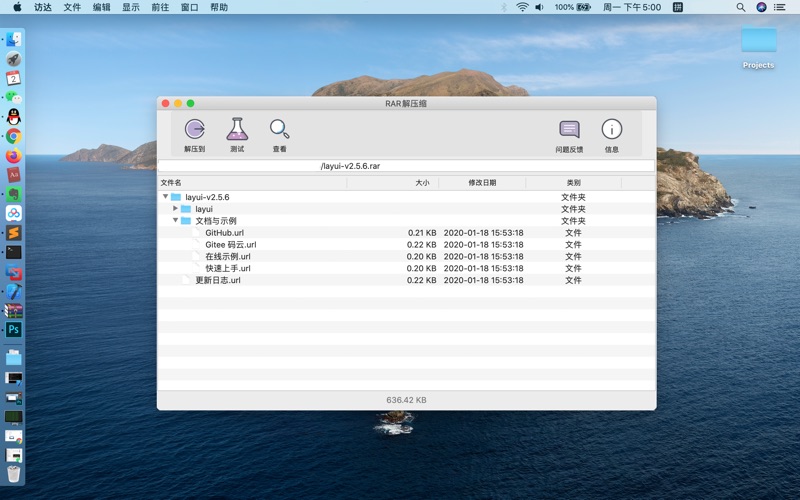Collapse the 文档与示例 folder
Image resolution: width=800 pixels, height=500 pixels.
pyautogui.click(x=175, y=221)
